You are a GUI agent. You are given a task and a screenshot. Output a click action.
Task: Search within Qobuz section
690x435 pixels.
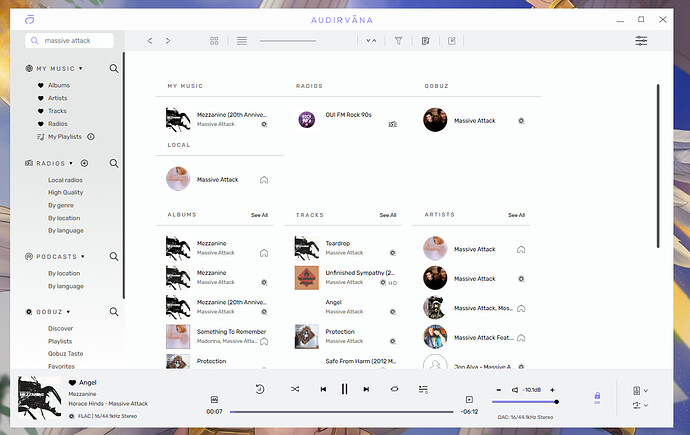click(114, 312)
